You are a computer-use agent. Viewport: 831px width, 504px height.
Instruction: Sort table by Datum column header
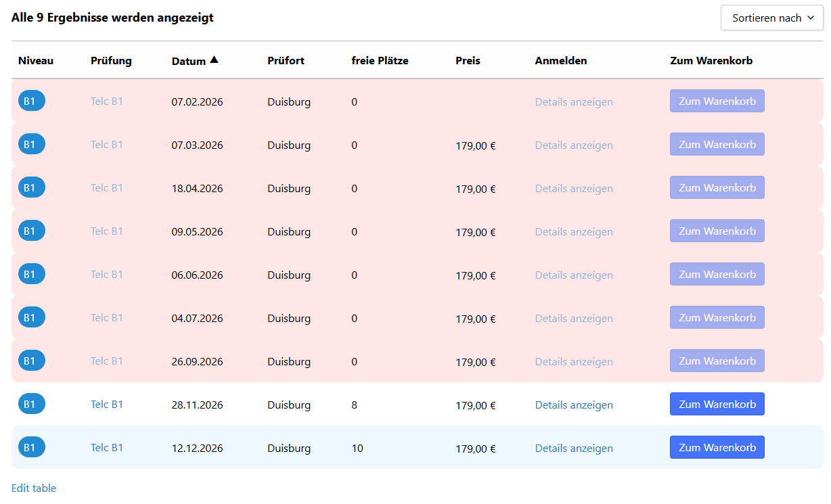pos(189,61)
